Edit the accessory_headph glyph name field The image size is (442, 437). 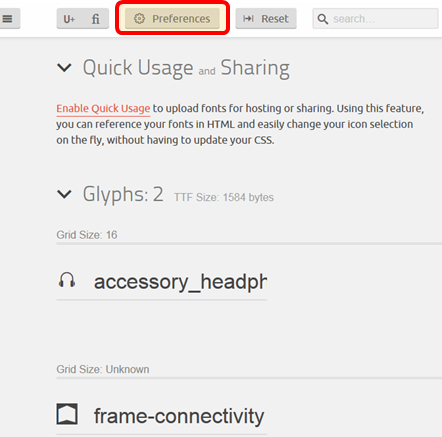(x=180, y=282)
